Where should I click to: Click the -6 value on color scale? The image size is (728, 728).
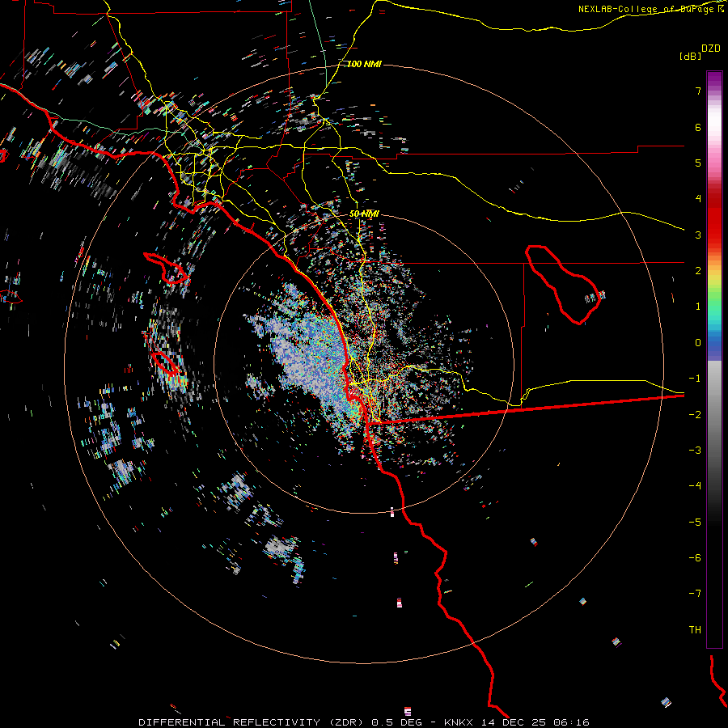click(695, 558)
